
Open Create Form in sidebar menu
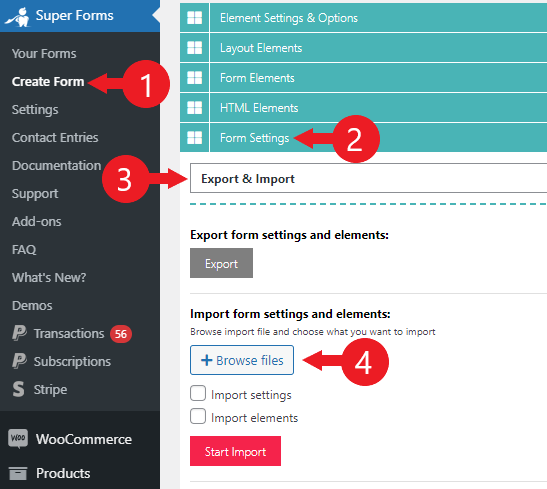(x=48, y=82)
